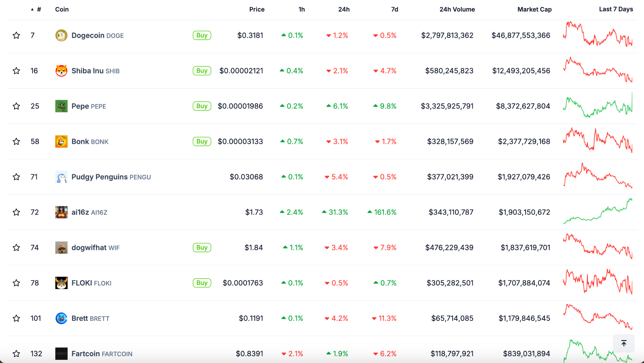
Task: Favorite Dogecoin with the star toggle
Action: point(16,35)
